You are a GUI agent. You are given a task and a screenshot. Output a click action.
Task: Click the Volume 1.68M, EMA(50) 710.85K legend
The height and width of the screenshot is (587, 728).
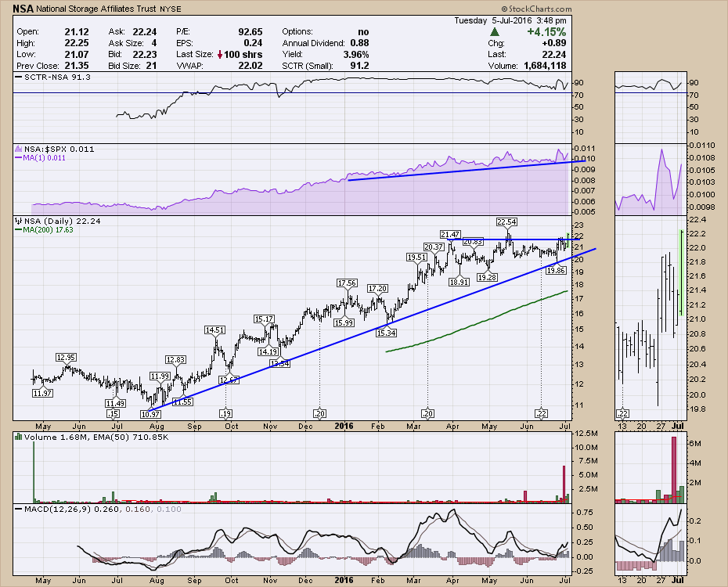click(96, 437)
